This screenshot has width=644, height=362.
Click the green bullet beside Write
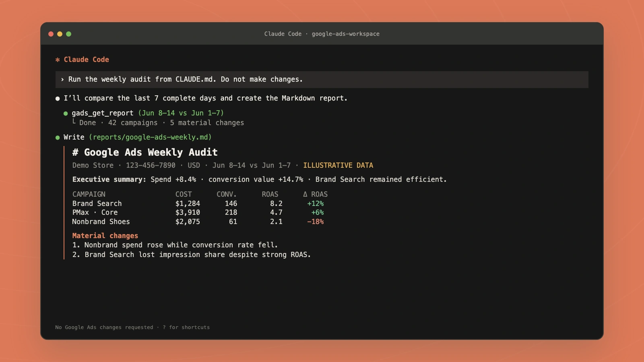(x=58, y=138)
